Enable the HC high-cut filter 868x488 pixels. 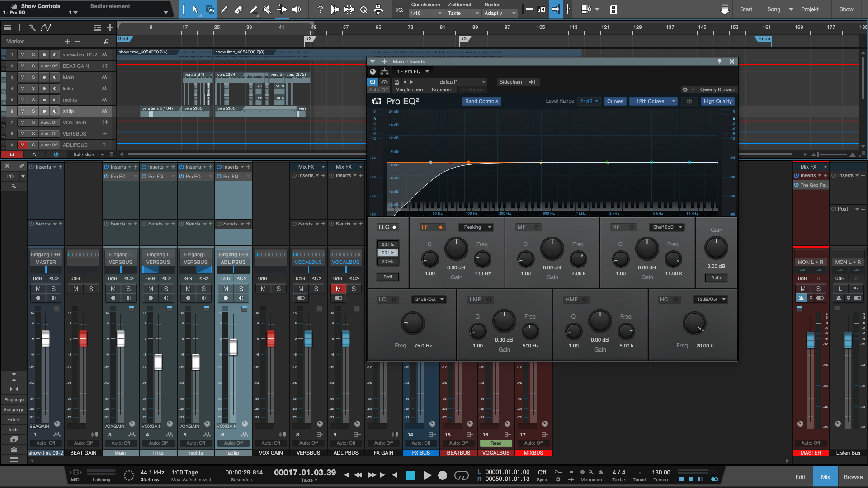(676, 300)
